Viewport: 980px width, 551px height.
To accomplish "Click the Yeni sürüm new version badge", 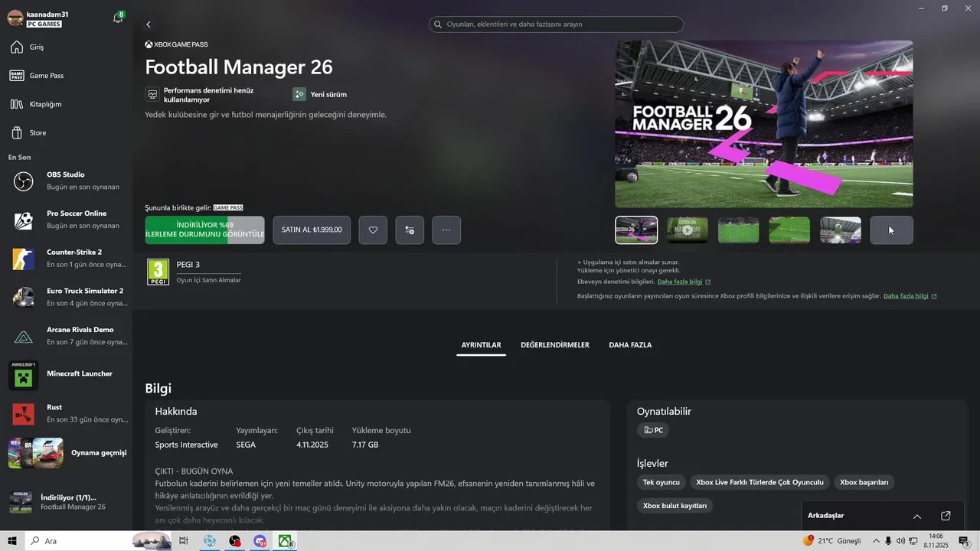I will click(x=320, y=94).
